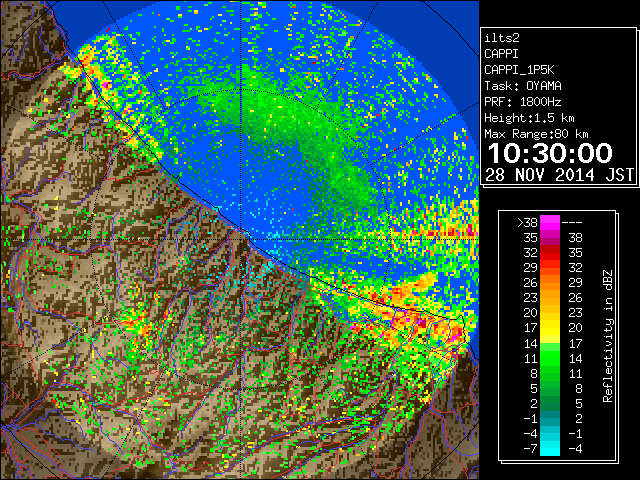
Task: Click the 'ilts2' label in info box
Action: tap(502, 38)
